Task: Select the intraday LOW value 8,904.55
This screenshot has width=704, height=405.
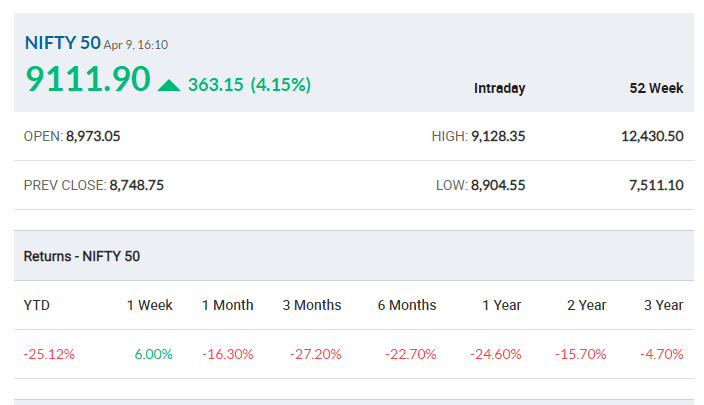Action: click(x=498, y=185)
